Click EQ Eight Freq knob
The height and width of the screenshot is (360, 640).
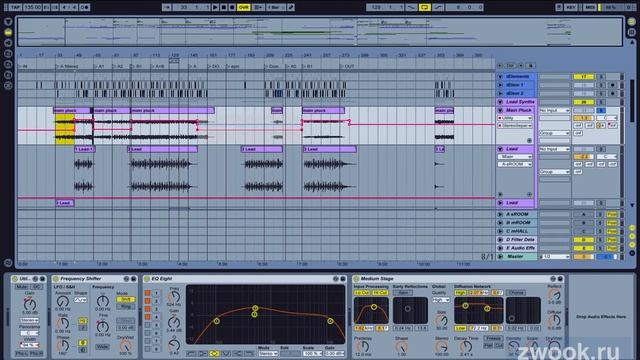[x=174, y=297]
